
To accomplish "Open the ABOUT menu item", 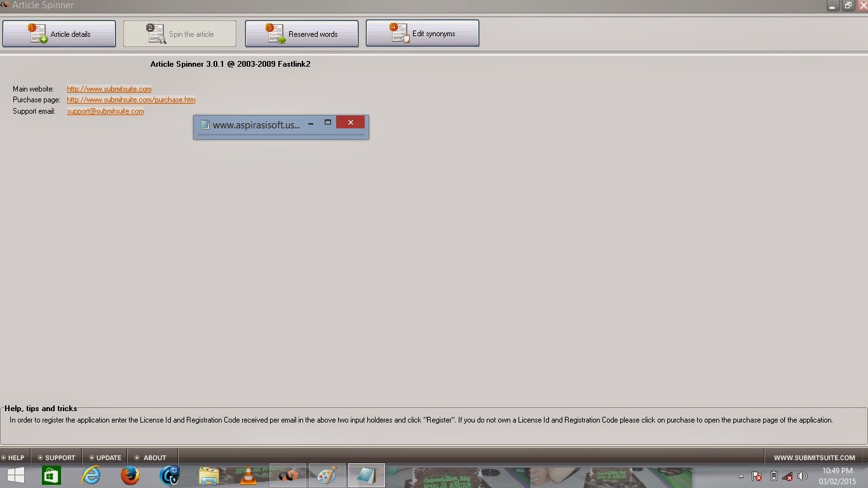I will tap(151, 457).
